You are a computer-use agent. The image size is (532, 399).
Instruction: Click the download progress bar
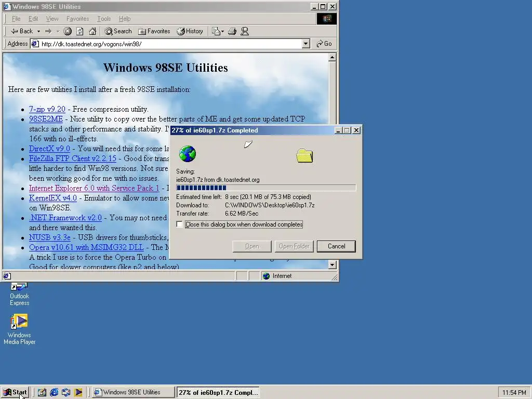tap(266, 188)
